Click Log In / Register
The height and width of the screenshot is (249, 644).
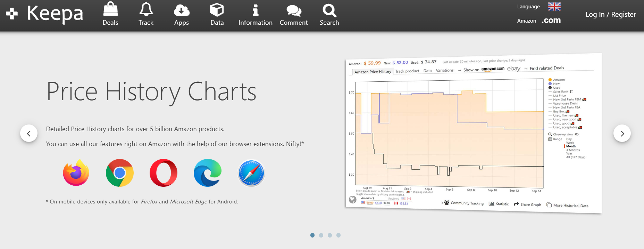point(611,14)
